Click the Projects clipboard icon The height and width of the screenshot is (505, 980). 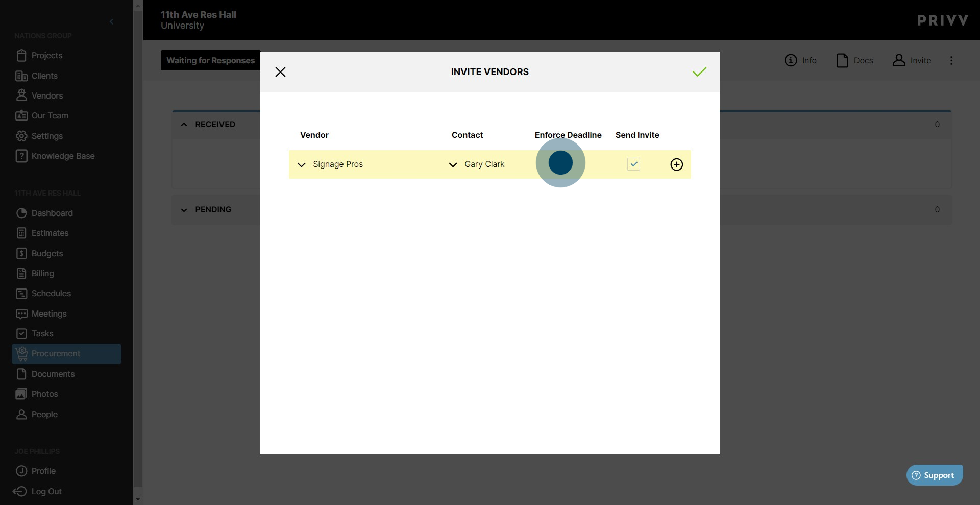(21, 55)
